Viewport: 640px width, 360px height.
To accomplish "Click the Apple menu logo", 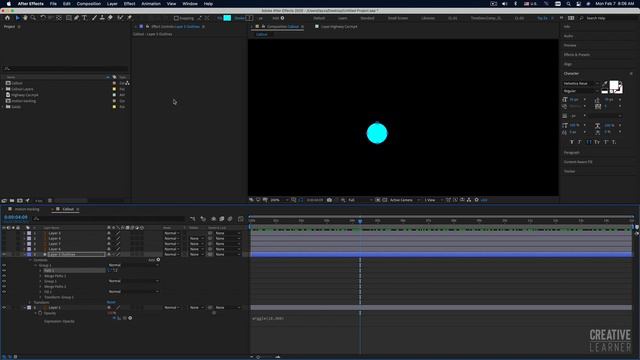I will pyautogui.click(x=9, y=4).
